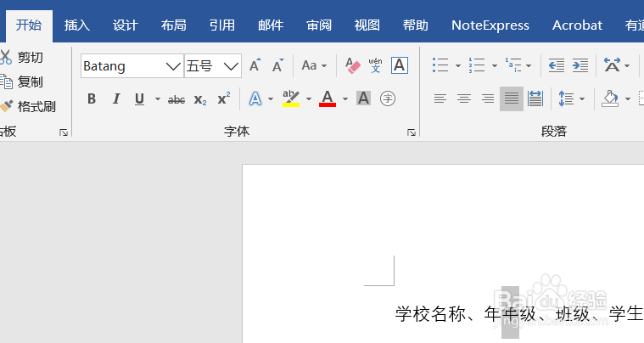Toggle underline formatting
The image size is (644, 343).
140,99
